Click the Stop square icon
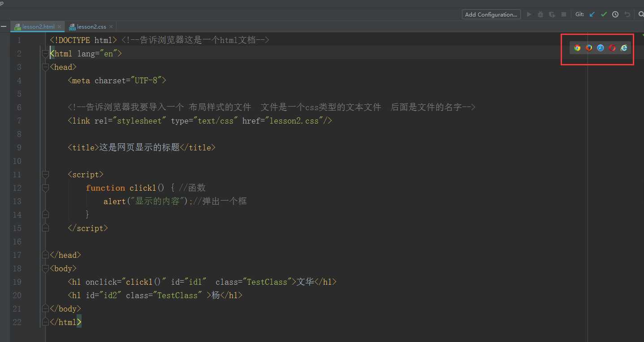The width and height of the screenshot is (644, 342). coord(564,14)
